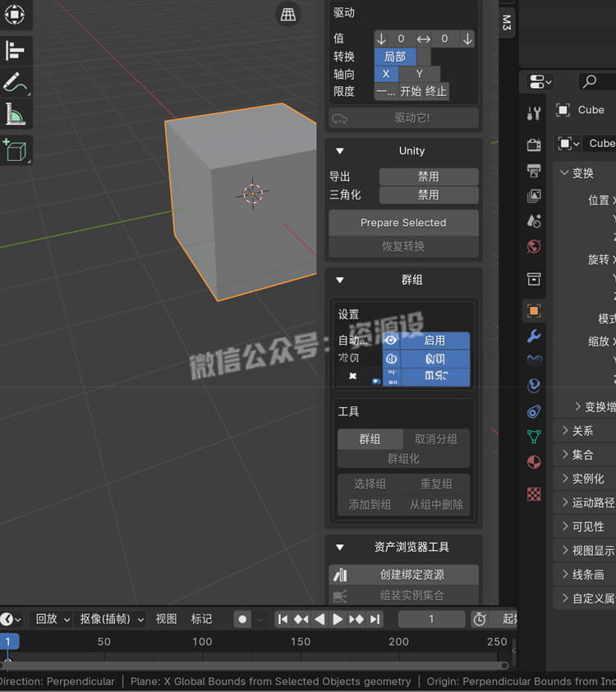Click the blue frame 1 playhead marker
The width and height of the screenshot is (616, 692).
tap(8, 641)
